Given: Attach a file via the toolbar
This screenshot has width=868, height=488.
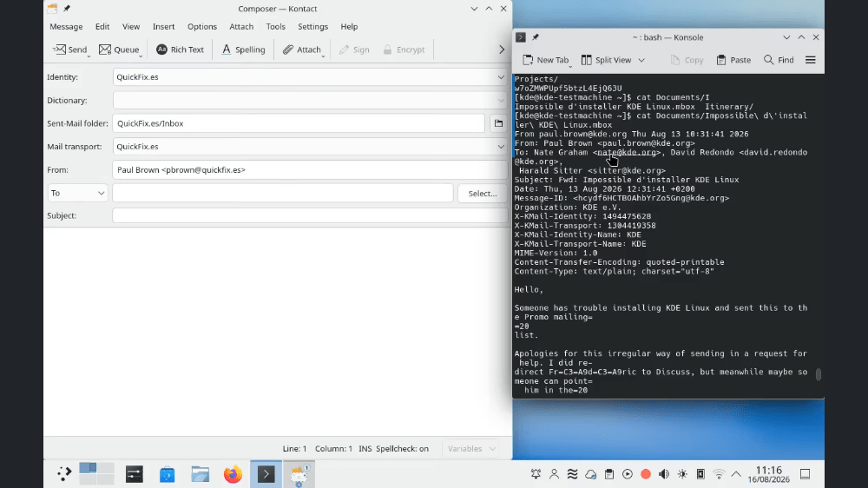Looking at the screenshot, I should point(301,49).
